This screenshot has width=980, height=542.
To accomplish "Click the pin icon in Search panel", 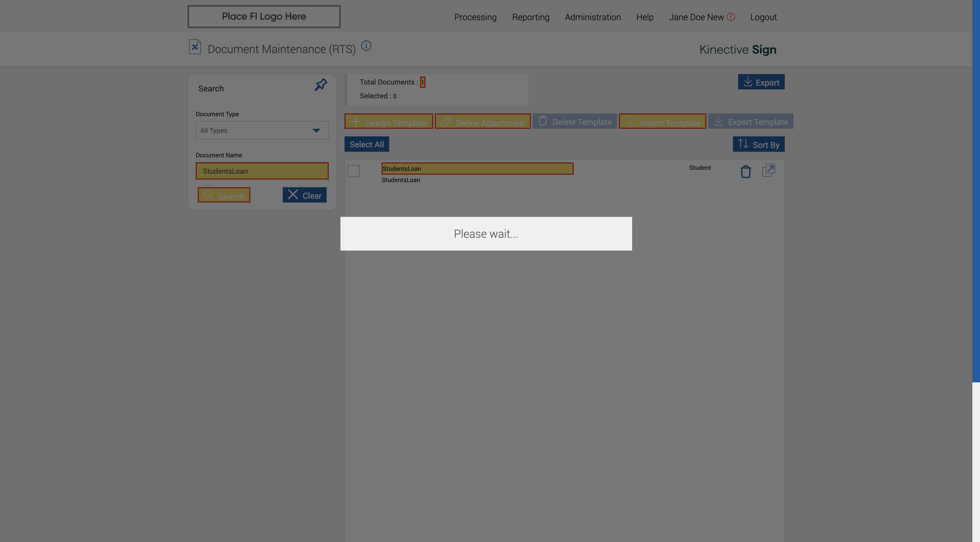I will point(321,85).
